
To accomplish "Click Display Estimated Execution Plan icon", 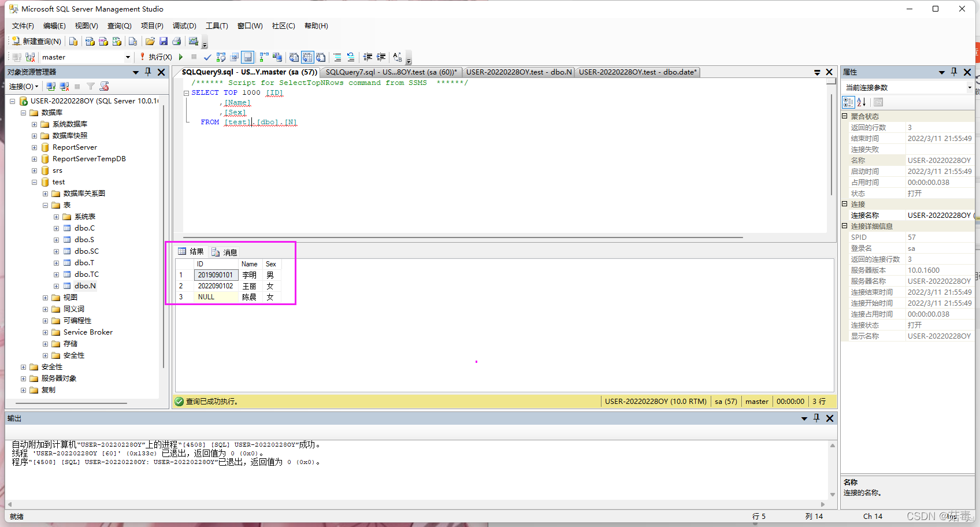I will pos(221,57).
